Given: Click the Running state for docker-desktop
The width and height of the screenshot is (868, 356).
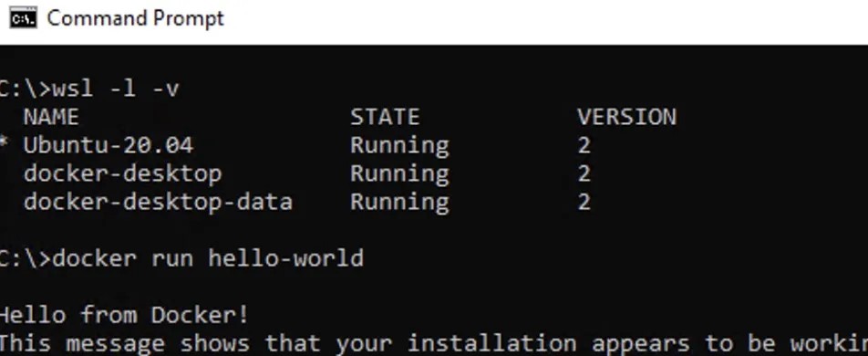Looking at the screenshot, I should (x=399, y=174).
